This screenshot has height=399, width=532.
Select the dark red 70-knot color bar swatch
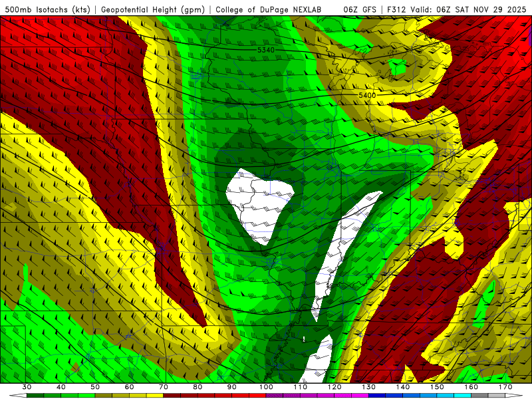click(x=172, y=396)
